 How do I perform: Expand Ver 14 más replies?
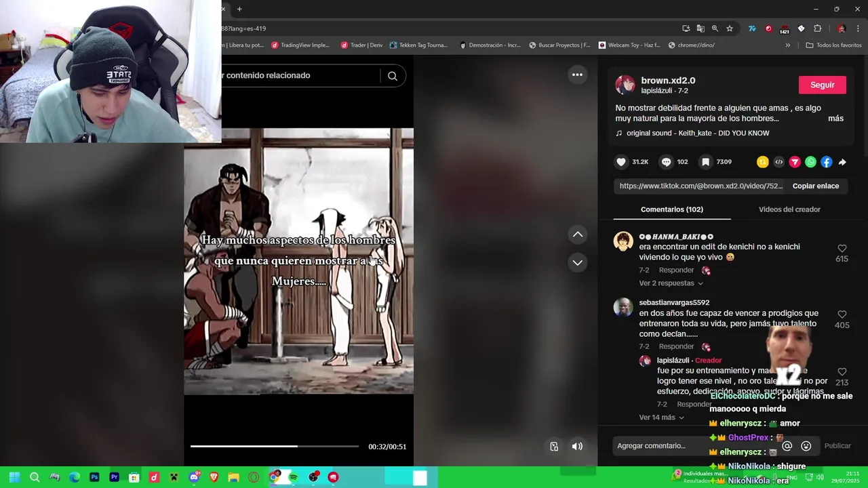[x=662, y=418]
